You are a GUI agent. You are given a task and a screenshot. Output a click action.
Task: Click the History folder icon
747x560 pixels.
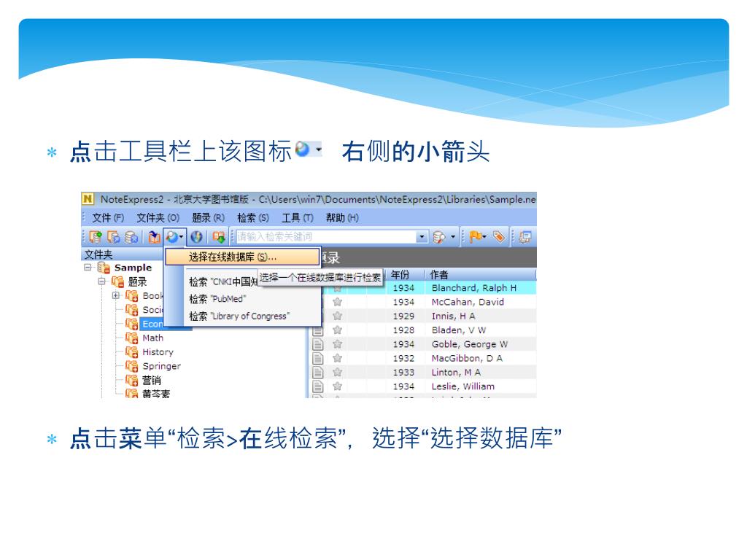click(x=131, y=352)
